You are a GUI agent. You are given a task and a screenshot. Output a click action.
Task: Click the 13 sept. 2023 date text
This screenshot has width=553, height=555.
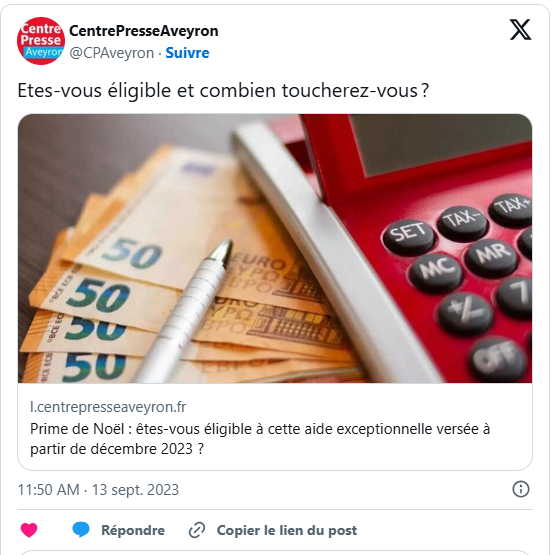point(135,490)
